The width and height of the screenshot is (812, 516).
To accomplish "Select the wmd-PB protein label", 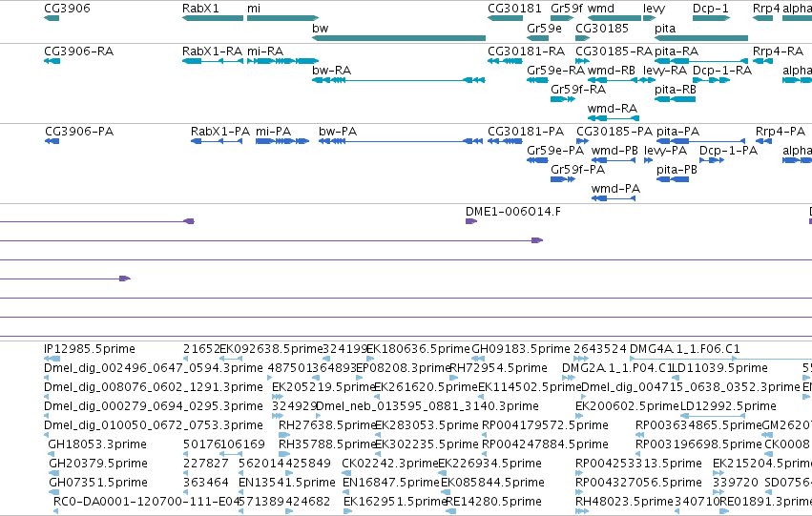I will [x=614, y=150].
